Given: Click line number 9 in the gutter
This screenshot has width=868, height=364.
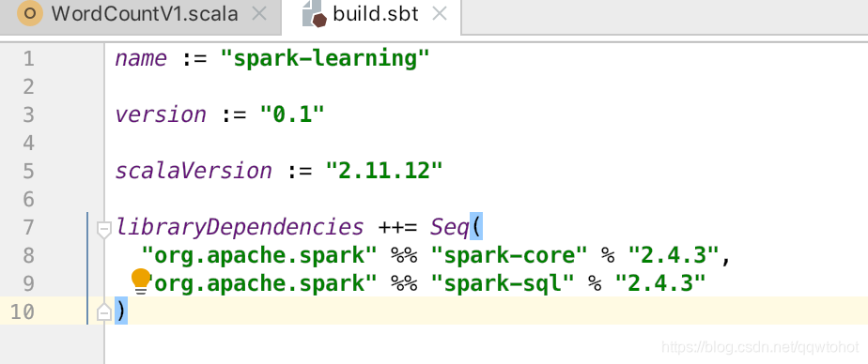Looking at the screenshot, I should click(x=28, y=284).
